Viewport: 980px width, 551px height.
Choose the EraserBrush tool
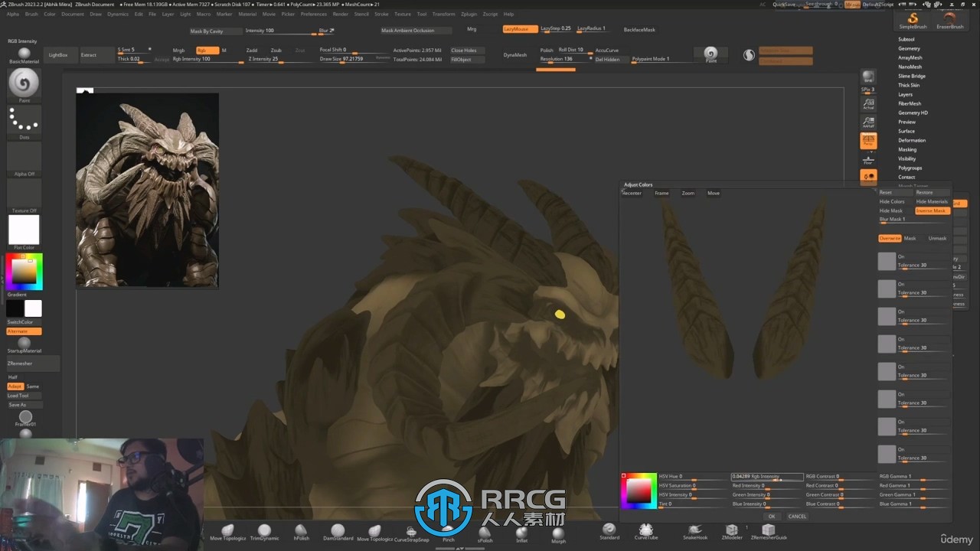tap(949, 20)
